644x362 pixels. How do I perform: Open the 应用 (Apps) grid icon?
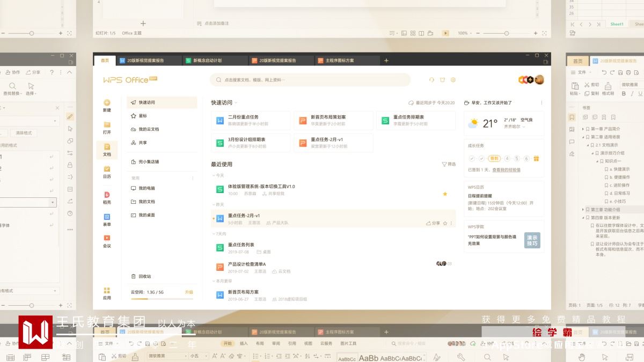coord(107,290)
